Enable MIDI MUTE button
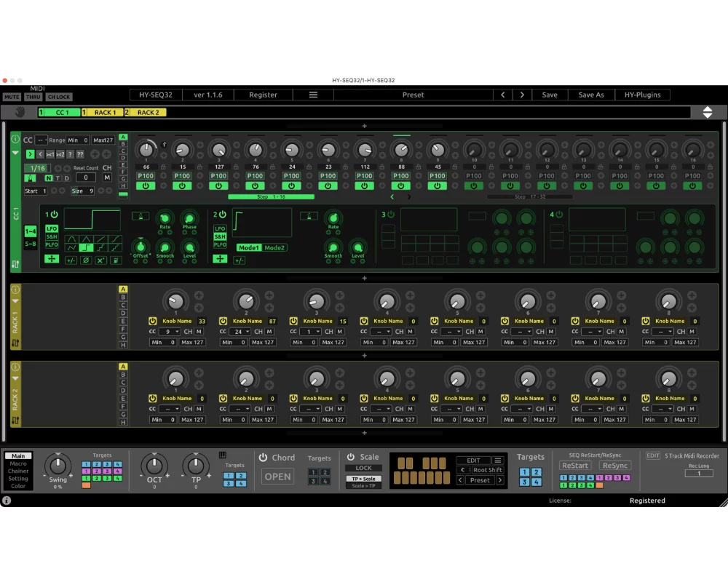The height and width of the screenshot is (582, 728). pos(12,97)
